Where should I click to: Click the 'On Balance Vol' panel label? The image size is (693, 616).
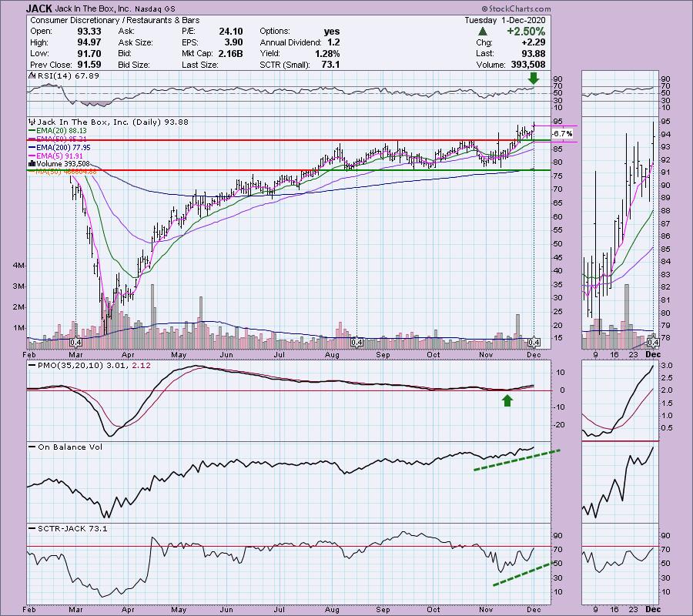pos(70,447)
